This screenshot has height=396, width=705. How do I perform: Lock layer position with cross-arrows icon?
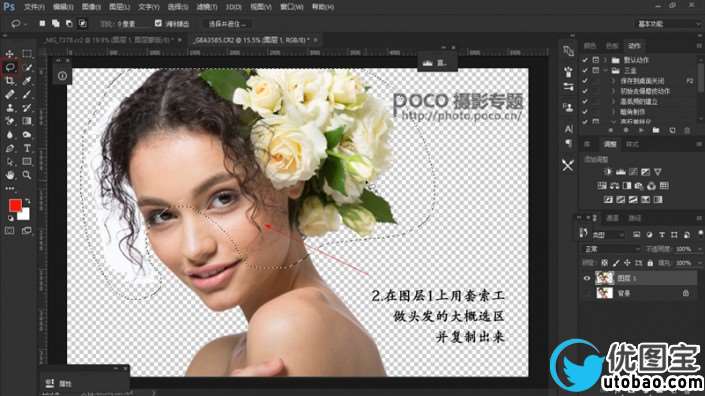[627, 263]
